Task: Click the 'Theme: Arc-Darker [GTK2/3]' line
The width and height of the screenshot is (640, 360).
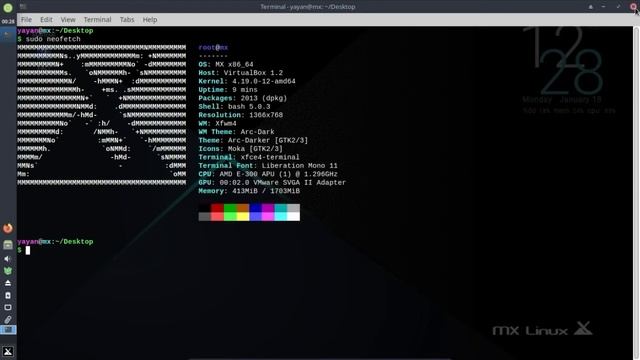Action: [253, 140]
